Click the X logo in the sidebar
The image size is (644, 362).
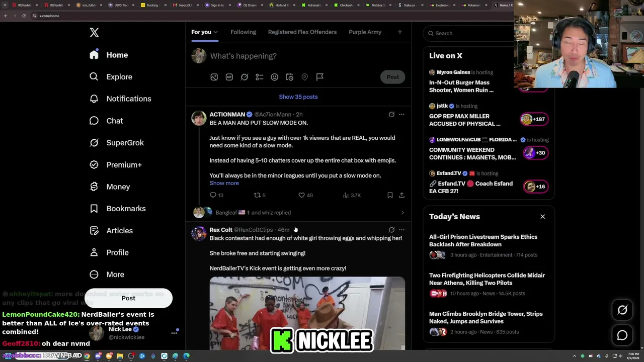click(x=94, y=33)
